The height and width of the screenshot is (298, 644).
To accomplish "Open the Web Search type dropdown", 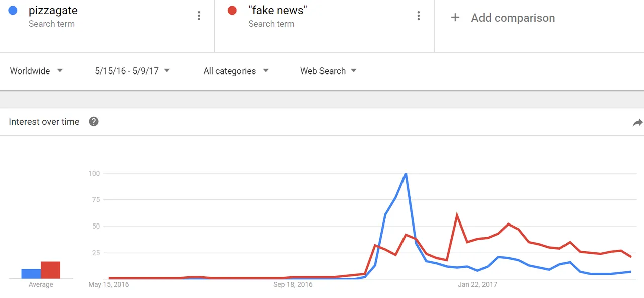I will click(329, 71).
